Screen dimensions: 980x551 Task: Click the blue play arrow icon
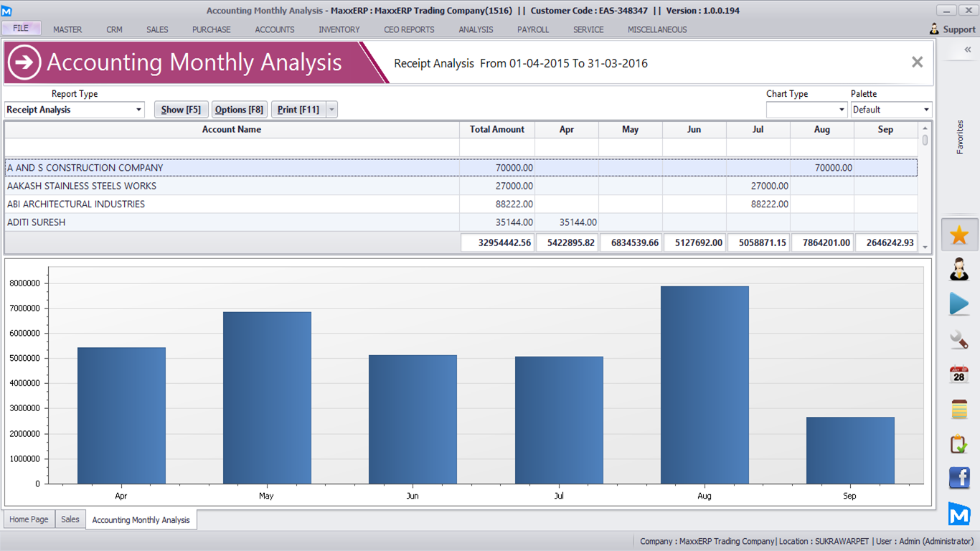(x=959, y=304)
